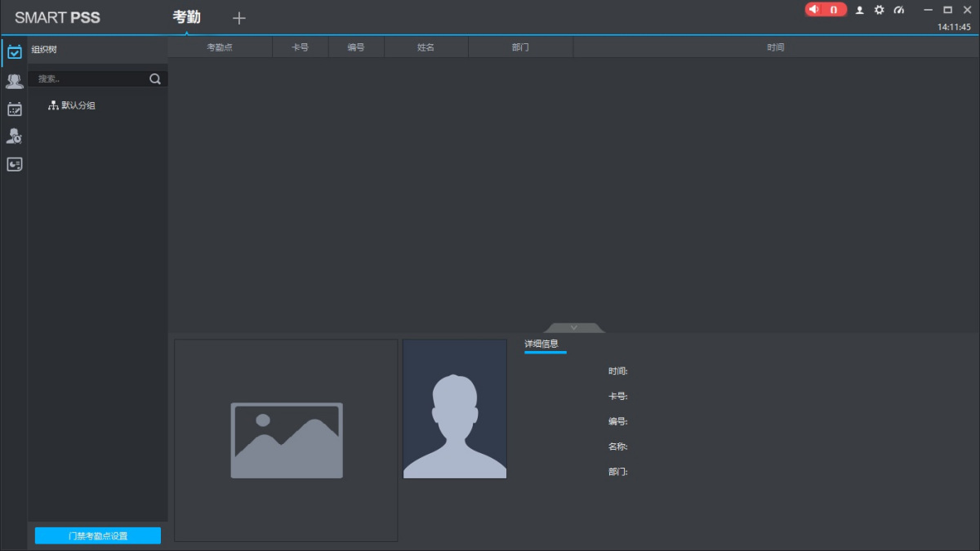This screenshot has width=980, height=551.
Task: Open the person-with-clock attendance icon
Action: [14, 136]
